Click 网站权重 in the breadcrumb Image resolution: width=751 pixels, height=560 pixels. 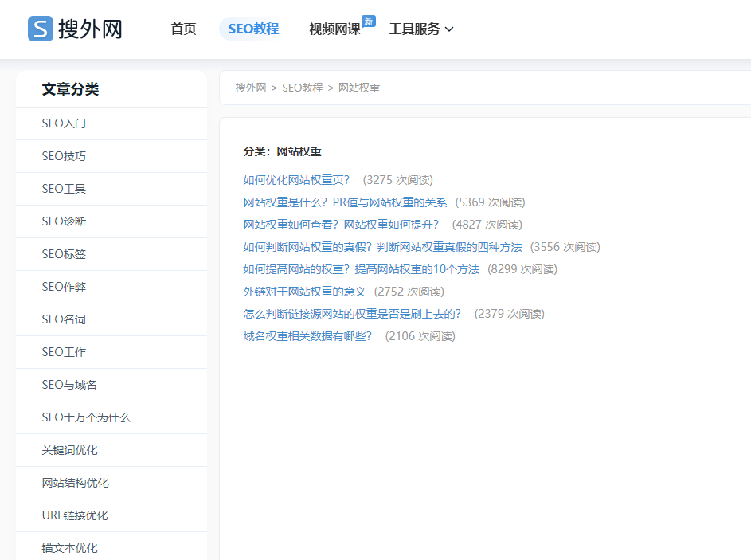coord(359,88)
